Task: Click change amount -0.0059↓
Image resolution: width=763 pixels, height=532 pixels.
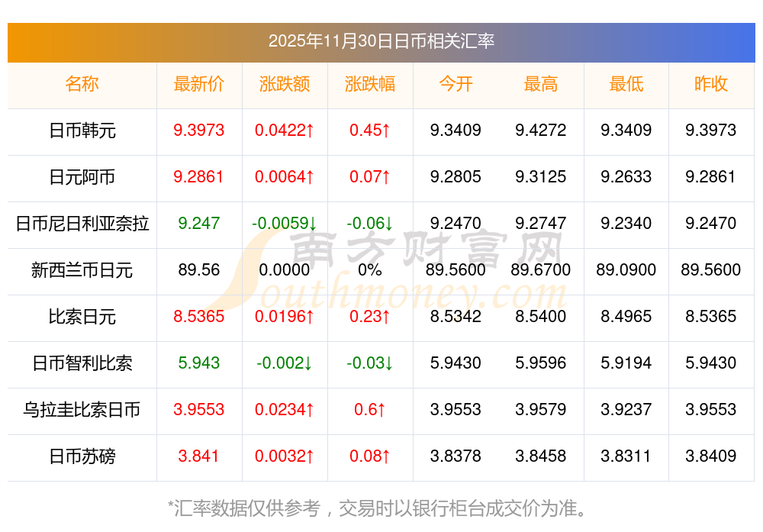Action: tap(285, 223)
